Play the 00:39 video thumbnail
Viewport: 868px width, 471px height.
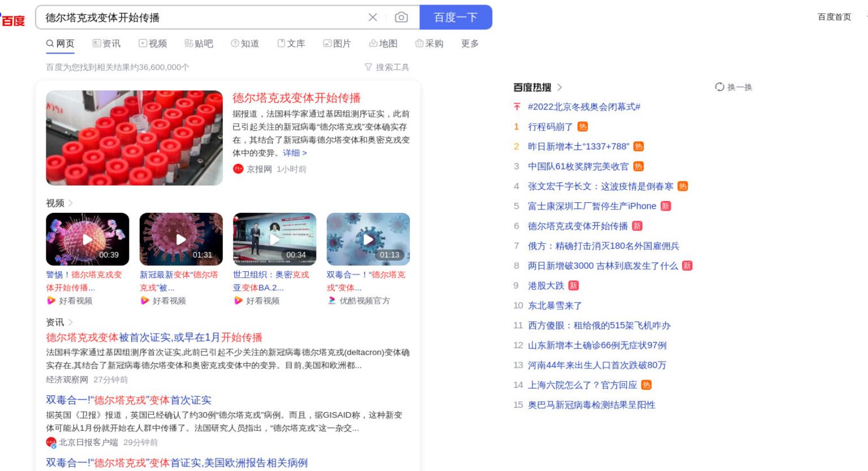(88, 239)
